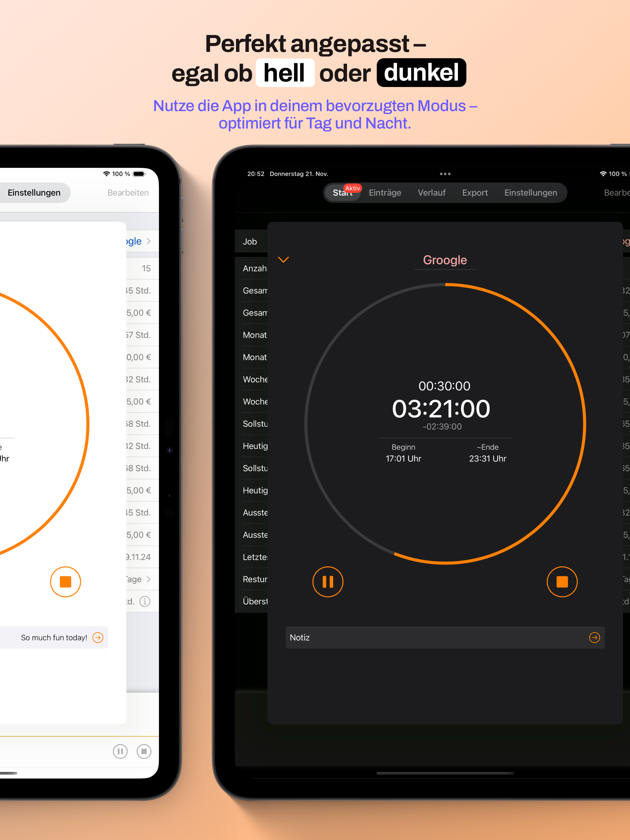This screenshot has width=630, height=840.
Task: Tap the three-dot multitasking indicator
Action: click(x=445, y=174)
